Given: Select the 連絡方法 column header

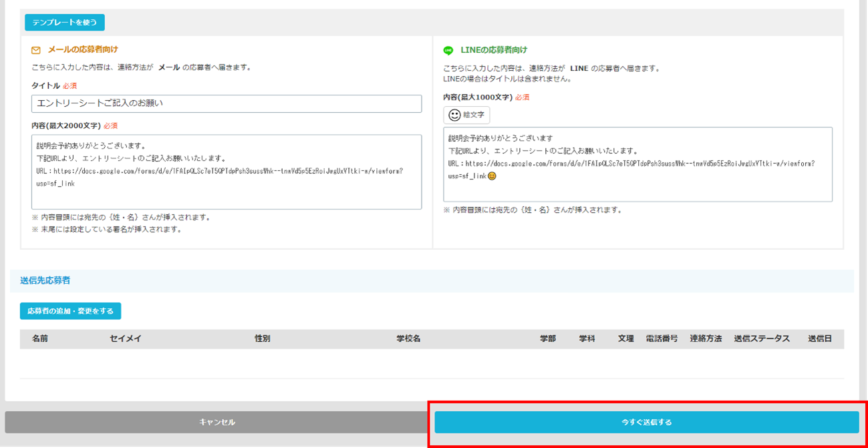Looking at the screenshot, I should click(x=706, y=339).
